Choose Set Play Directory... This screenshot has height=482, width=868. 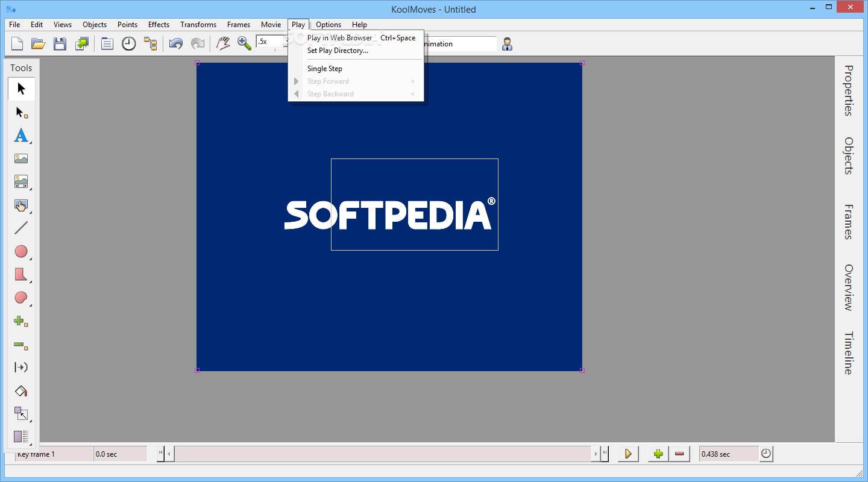tap(357, 51)
